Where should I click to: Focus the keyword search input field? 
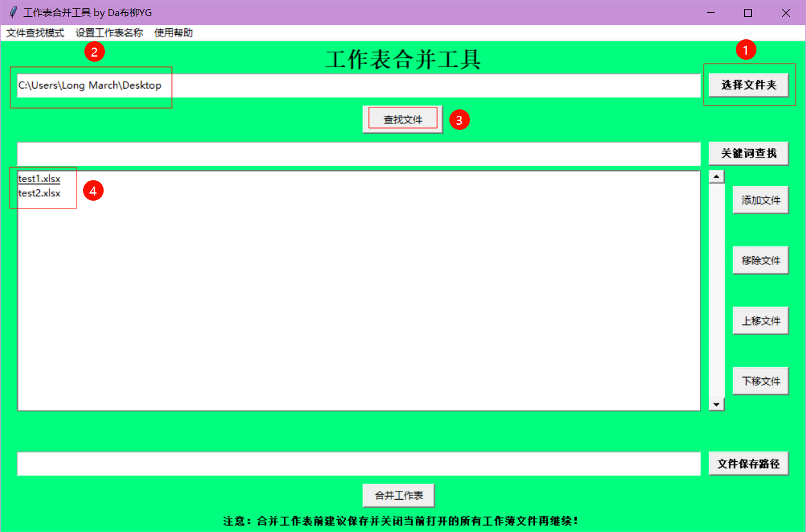358,154
